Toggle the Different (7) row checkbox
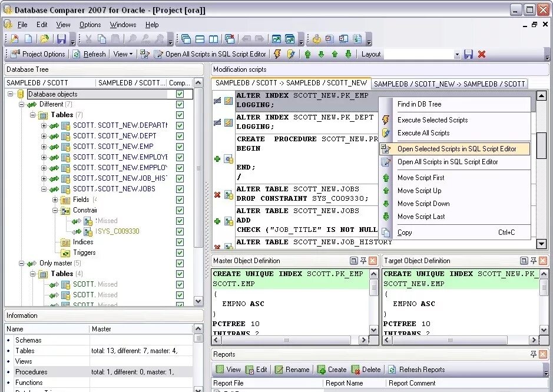The width and height of the screenshot is (553, 392). coord(180,104)
